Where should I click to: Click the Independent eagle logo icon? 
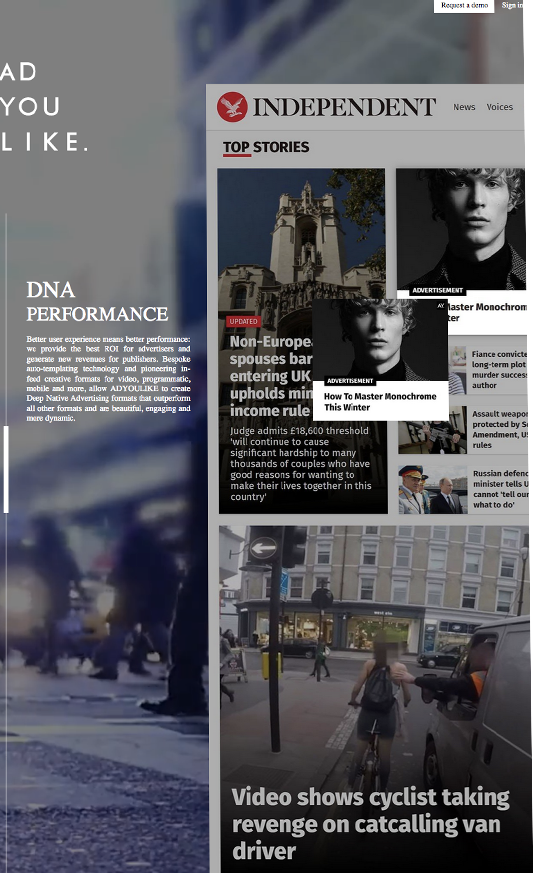232,107
